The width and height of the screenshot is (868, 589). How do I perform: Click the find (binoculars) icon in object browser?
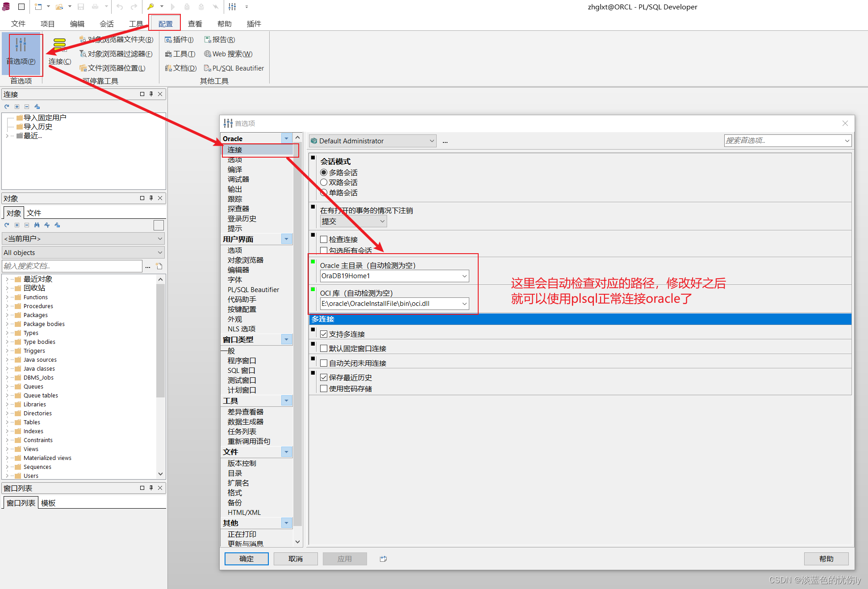[37, 225]
